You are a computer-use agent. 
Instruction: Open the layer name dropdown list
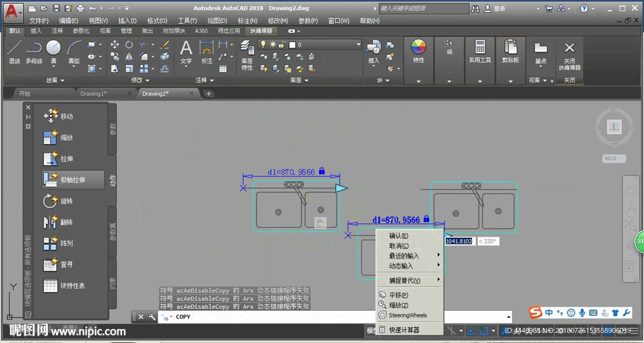(358, 44)
